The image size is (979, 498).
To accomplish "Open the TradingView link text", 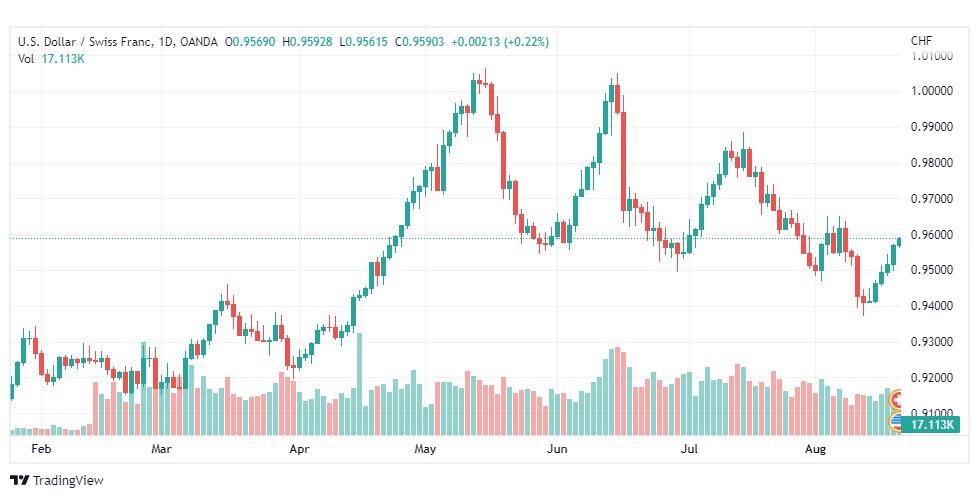I will click(68, 481).
